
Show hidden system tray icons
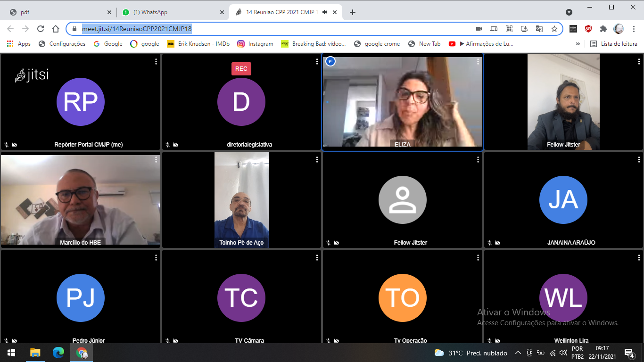point(518,353)
